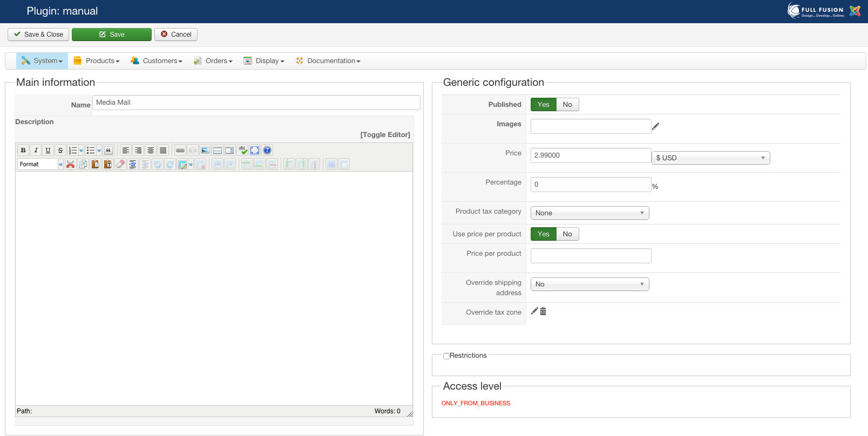The height and width of the screenshot is (436, 868).
Task: Run the spell checker
Action: pyautogui.click(x=242, y=150)
